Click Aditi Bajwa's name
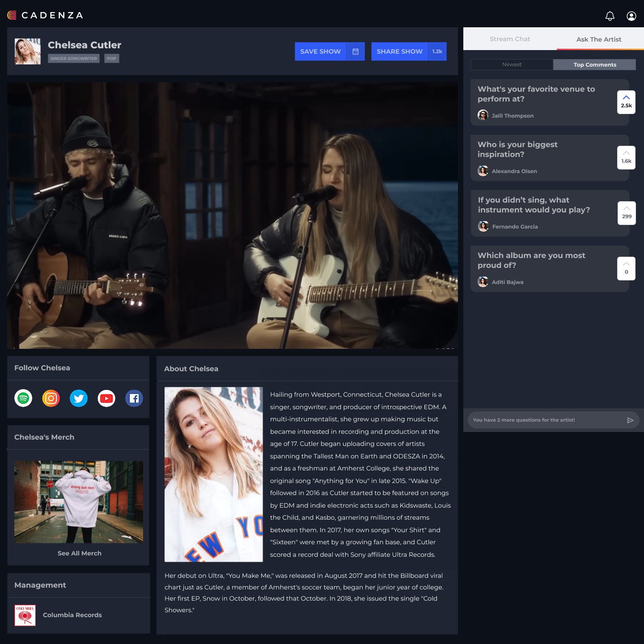Screen dimensions: 644x644 point(508,282)
